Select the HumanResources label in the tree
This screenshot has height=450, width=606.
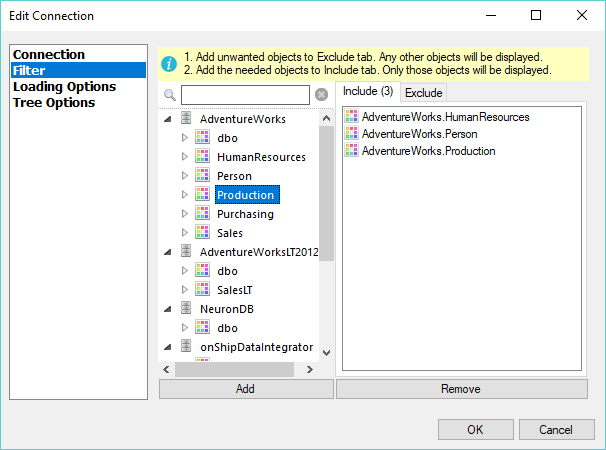(261, 157)
